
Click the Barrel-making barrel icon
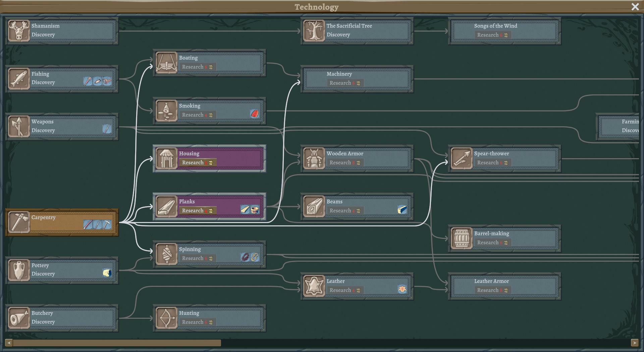[462, 238]
